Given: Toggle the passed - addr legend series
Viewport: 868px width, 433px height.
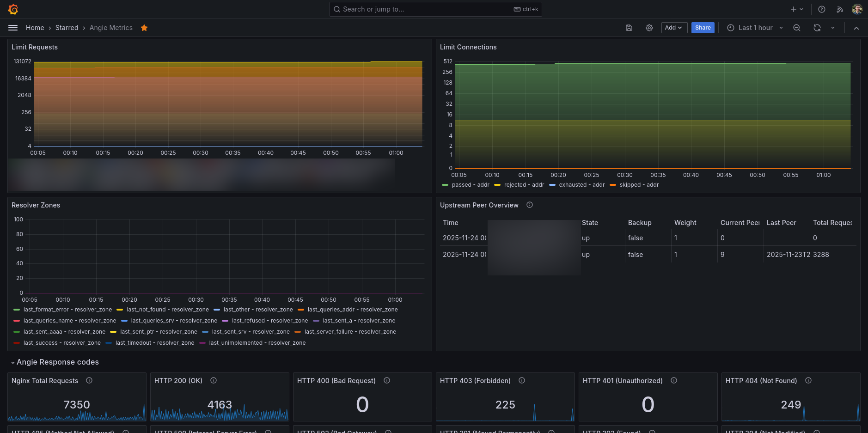Looking at the screenshot, I should (470, 185).
